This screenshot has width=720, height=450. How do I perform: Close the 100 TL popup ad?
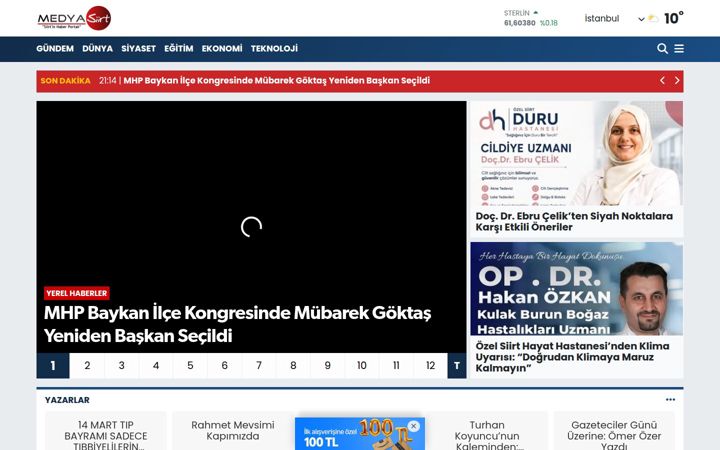[413, 426]
